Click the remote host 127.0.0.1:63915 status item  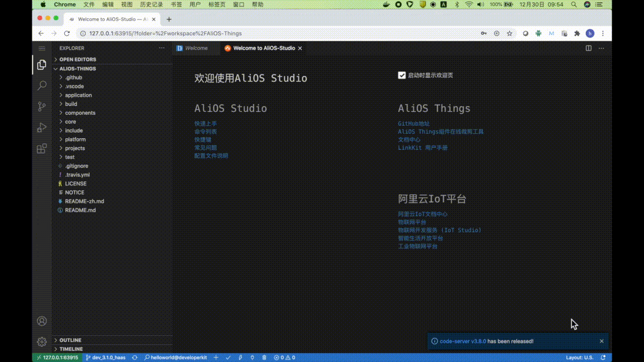(57, 357)
